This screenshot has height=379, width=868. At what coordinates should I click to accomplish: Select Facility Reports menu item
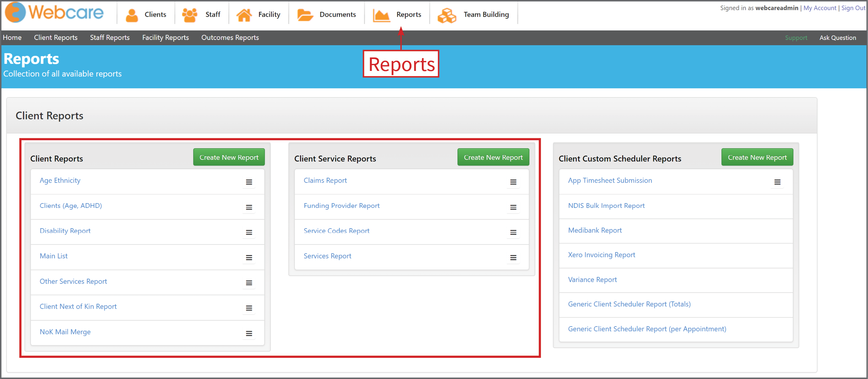[x=165, y=37]
